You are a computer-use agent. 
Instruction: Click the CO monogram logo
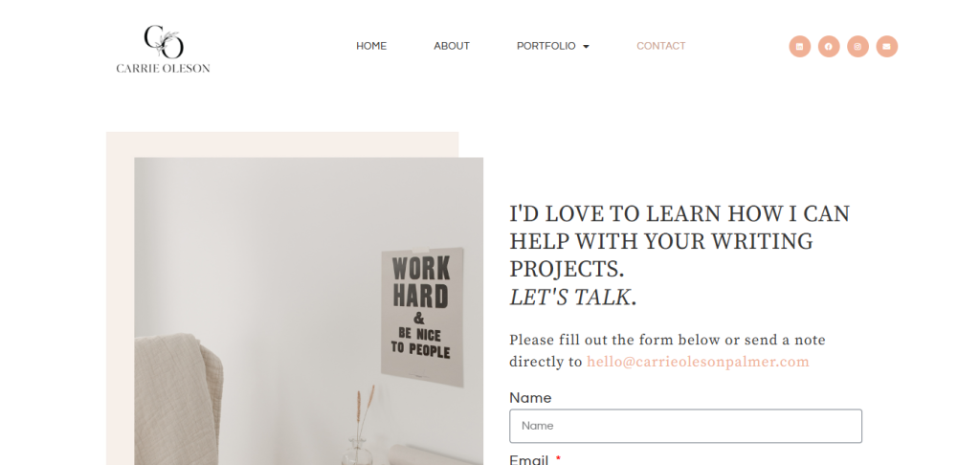164,41
